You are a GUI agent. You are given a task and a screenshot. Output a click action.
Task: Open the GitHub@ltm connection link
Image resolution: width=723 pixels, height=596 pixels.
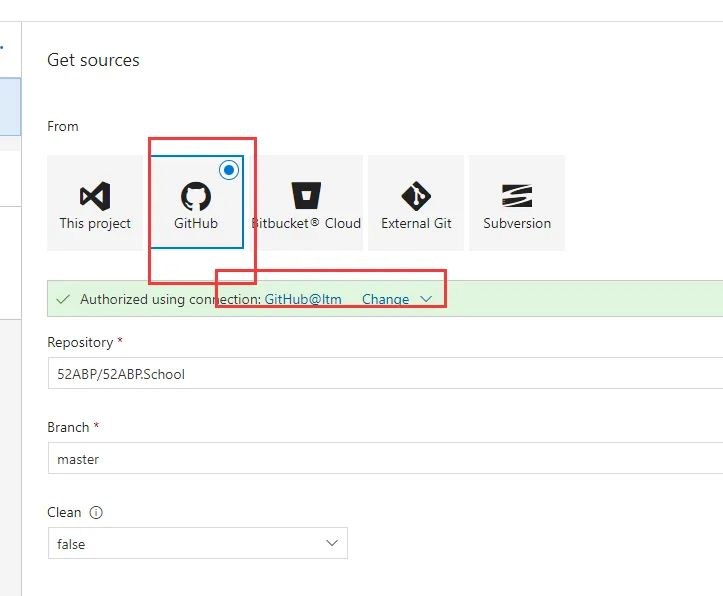click(x=303, y=299)
